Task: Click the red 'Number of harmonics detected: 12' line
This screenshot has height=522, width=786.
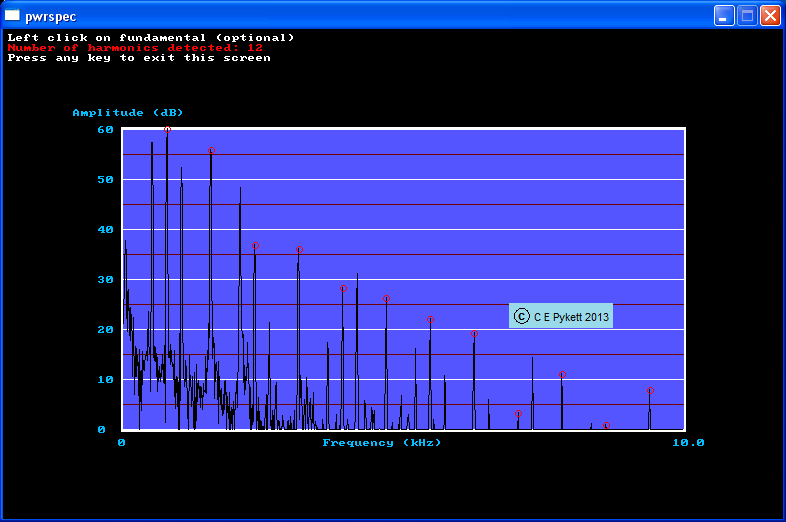Action: [x=135, y=48]
